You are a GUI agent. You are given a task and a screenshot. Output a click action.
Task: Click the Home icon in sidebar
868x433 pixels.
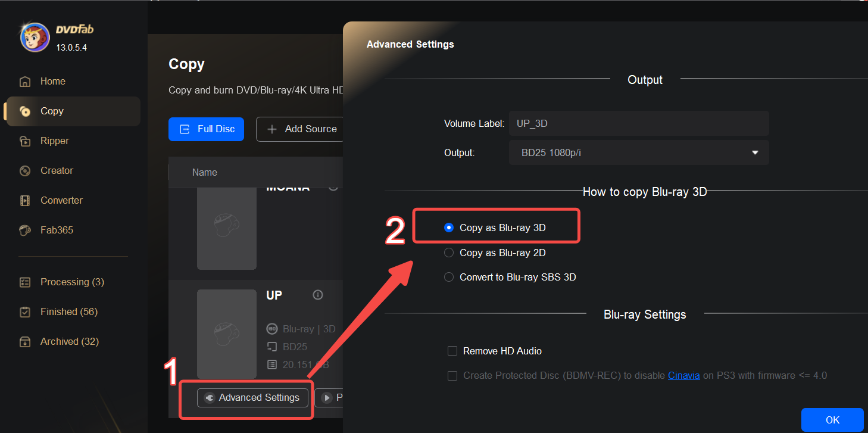25,82
